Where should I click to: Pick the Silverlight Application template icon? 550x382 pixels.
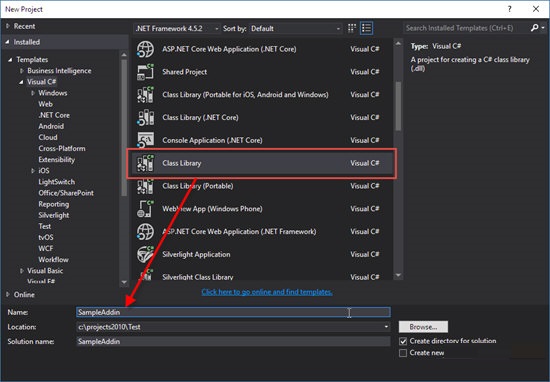145,254
